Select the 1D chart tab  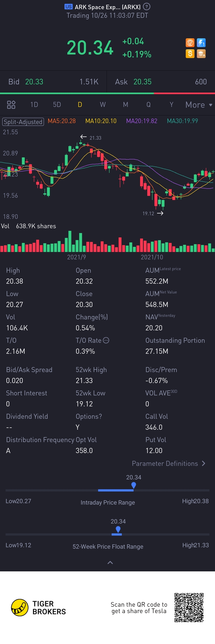click(x=34, y=105)
